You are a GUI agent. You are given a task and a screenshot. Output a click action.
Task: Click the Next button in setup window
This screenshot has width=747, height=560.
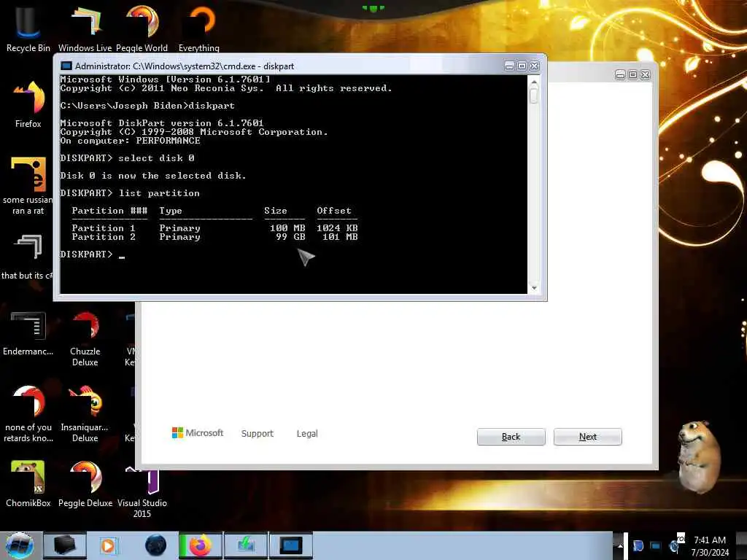coord(588,437)
